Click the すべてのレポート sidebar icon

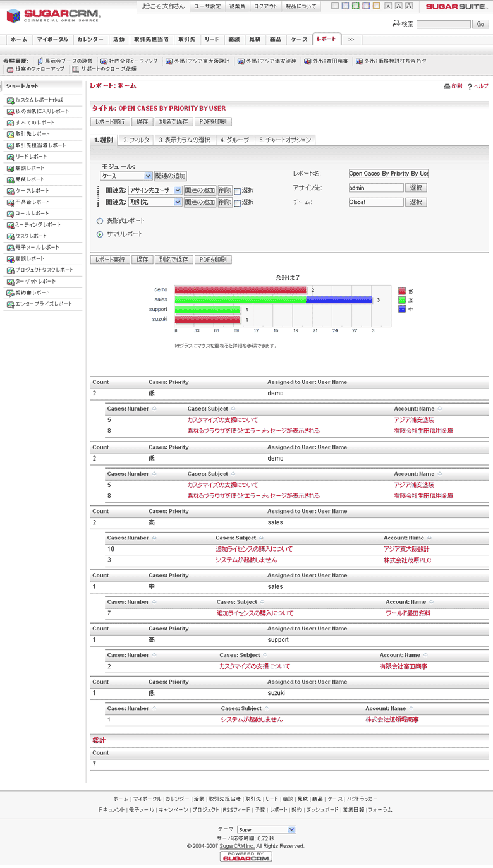pyautogui.click(x=11, y=123)
